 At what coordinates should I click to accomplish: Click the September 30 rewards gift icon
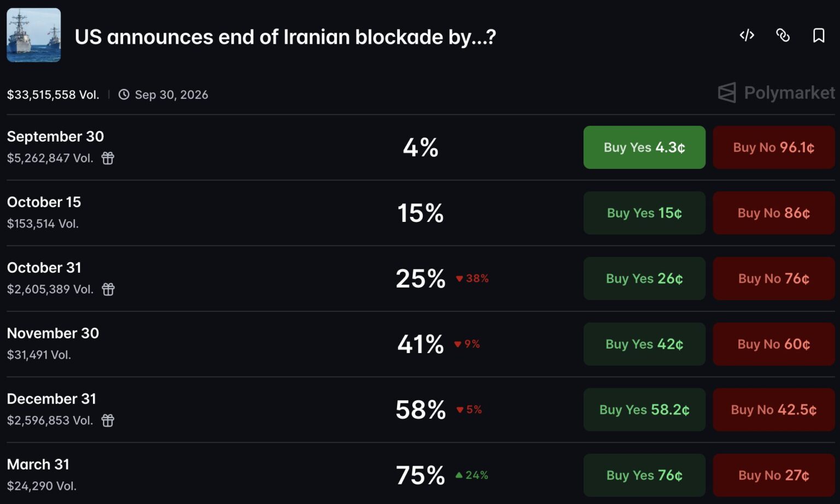pyautogui.click(x=108, y=158)
